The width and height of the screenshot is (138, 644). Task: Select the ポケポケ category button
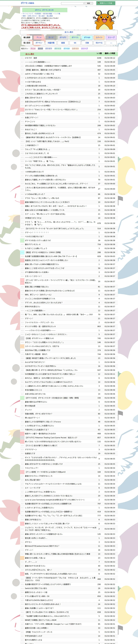[63, 37]
